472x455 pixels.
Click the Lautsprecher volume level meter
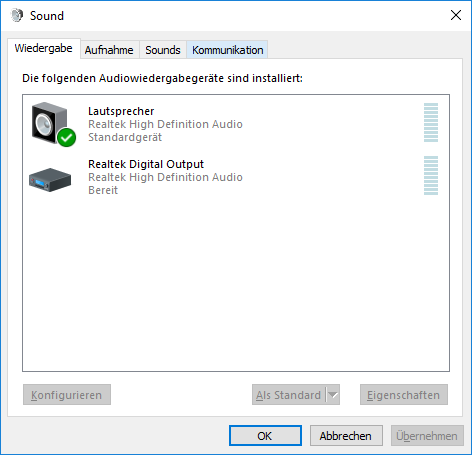point(431,123)
